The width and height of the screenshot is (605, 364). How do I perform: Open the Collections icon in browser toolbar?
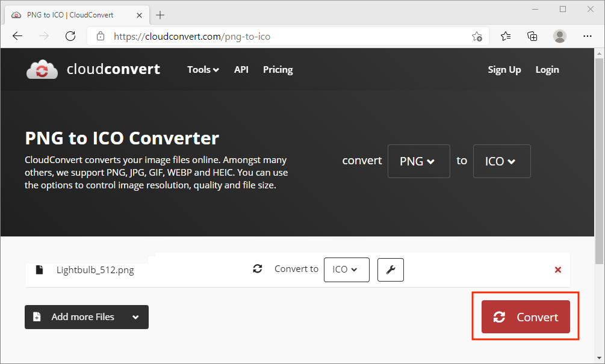pyautogui.click(x=532, y=36)
